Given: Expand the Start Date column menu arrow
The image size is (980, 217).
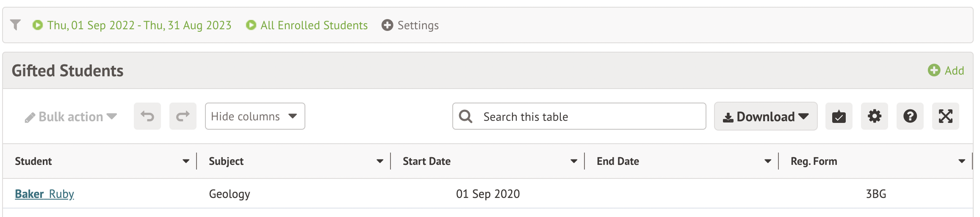Looking at the screenshot, I should click(x=574, y=161).
